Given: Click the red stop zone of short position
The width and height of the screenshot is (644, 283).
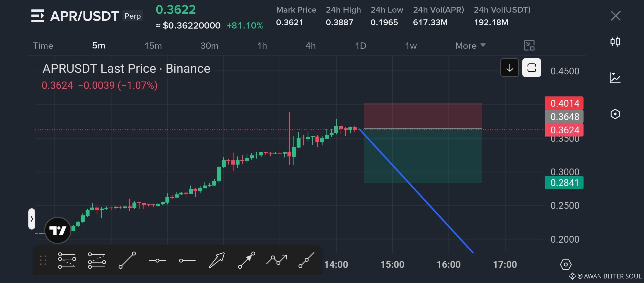Looking at the screenshot, I should tap(423, 116).
